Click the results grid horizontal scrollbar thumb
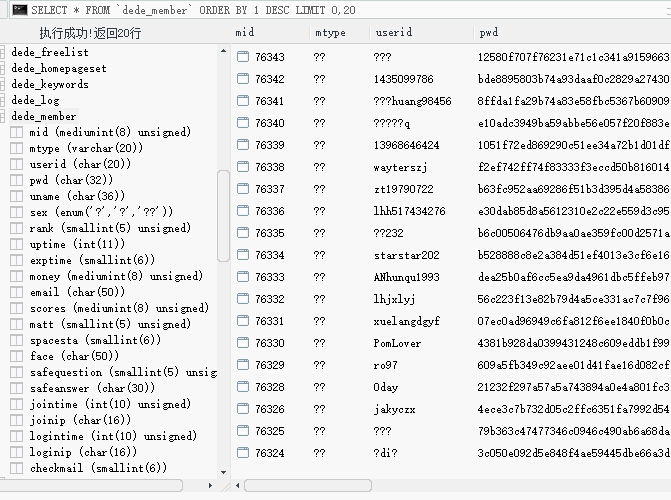 coord(308,485)
